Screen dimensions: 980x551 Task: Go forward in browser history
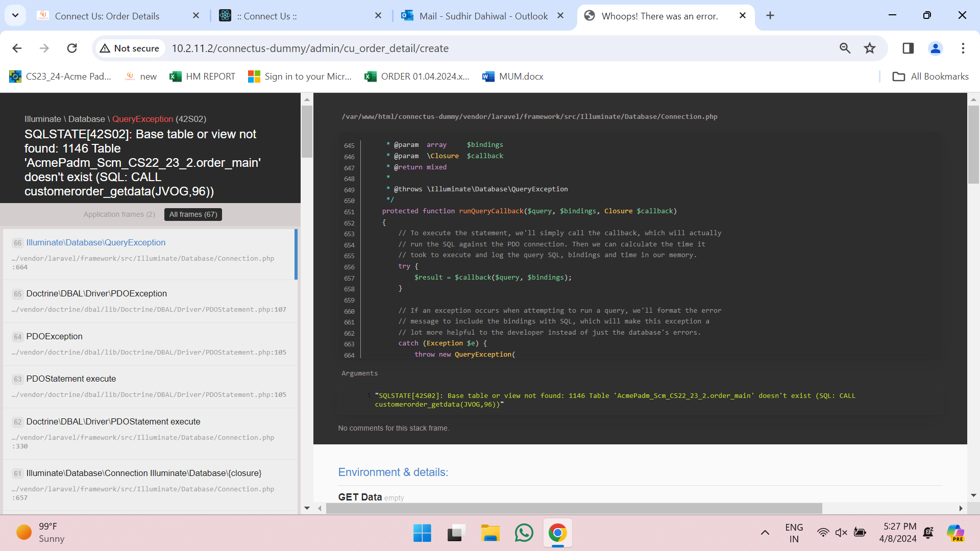tap(44, 48)
